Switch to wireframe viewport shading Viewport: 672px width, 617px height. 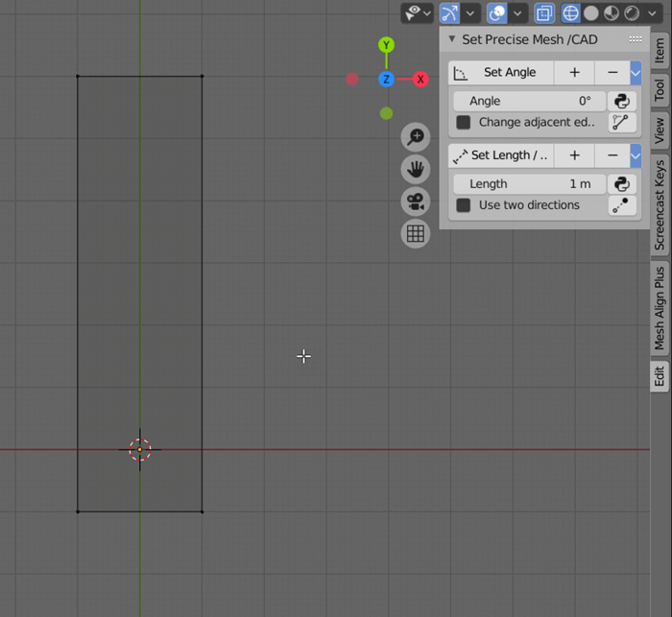[570, 13]
